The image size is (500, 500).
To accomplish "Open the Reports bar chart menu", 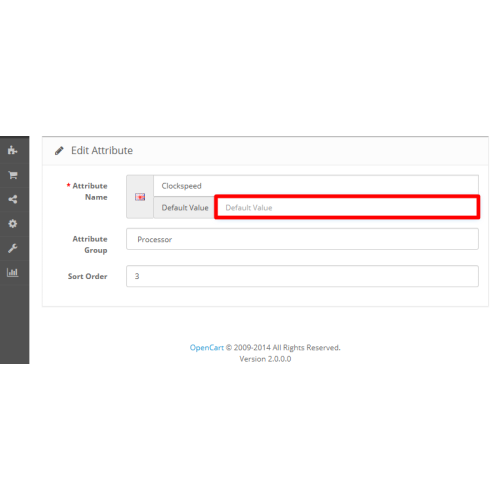I will (x=13, y=272).
